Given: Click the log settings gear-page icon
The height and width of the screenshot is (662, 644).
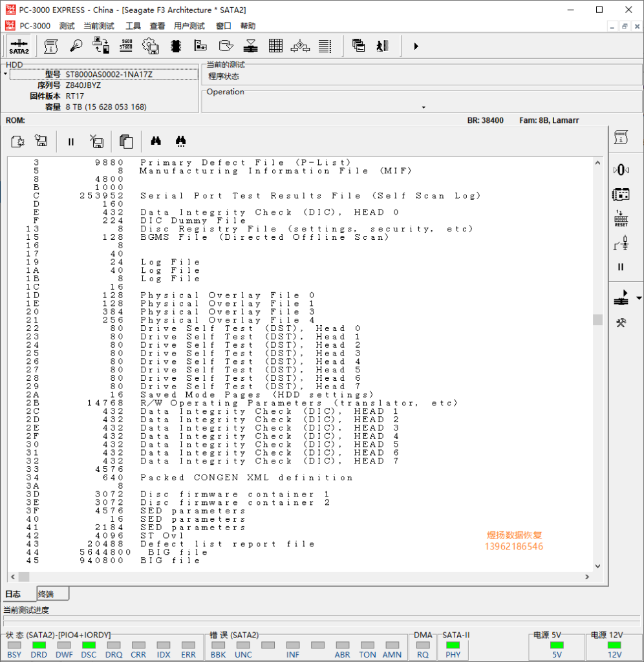Looking at the screenshot, I should point(17,141).
